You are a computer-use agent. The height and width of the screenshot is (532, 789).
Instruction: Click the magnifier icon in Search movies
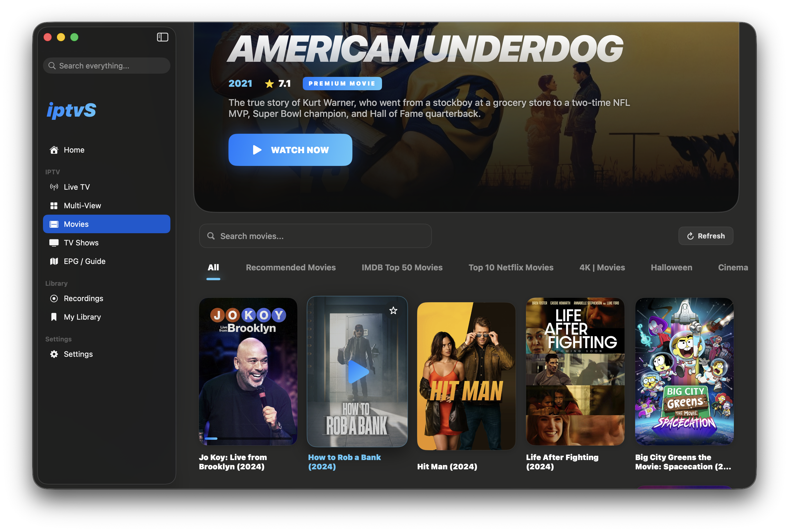pos(211,236)
